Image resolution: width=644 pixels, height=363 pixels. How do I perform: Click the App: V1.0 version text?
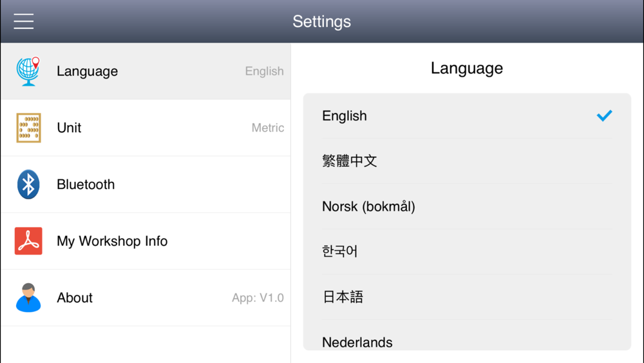258,298
